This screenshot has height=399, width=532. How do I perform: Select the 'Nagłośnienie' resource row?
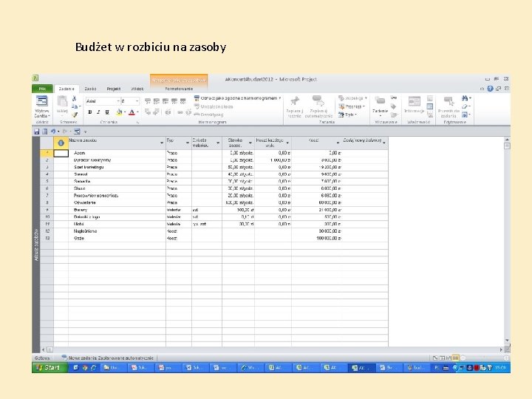(x=214, y=231)
